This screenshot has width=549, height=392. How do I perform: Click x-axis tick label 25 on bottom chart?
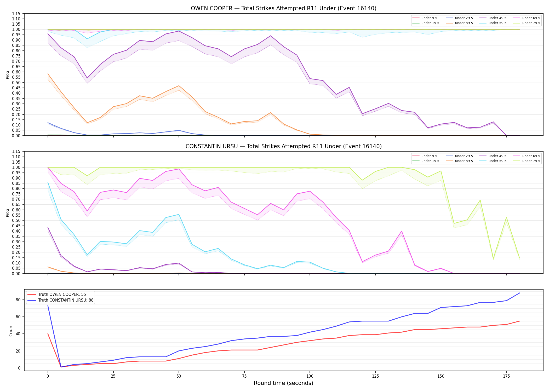(113, 376)
